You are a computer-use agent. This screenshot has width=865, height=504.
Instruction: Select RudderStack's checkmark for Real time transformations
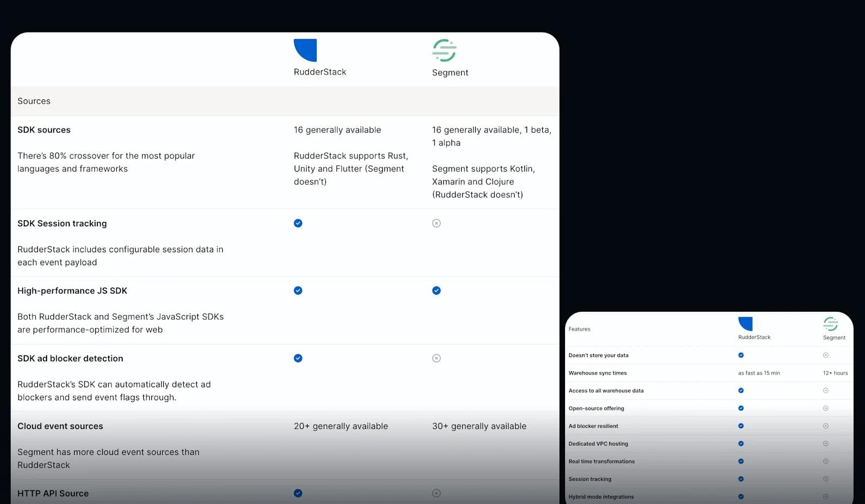click(741, 461)
